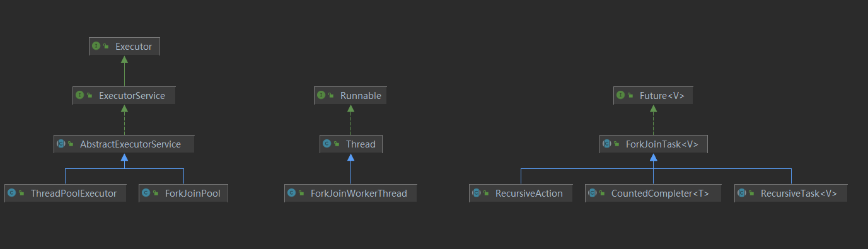Select the ExecutorService node label
Viewport: 868px width, 249px height.
tap(132, 96)
